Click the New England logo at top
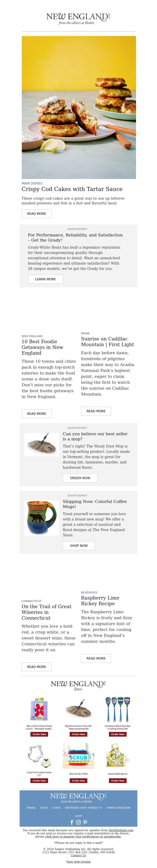157x868 pixels. [x=78, y=19]
